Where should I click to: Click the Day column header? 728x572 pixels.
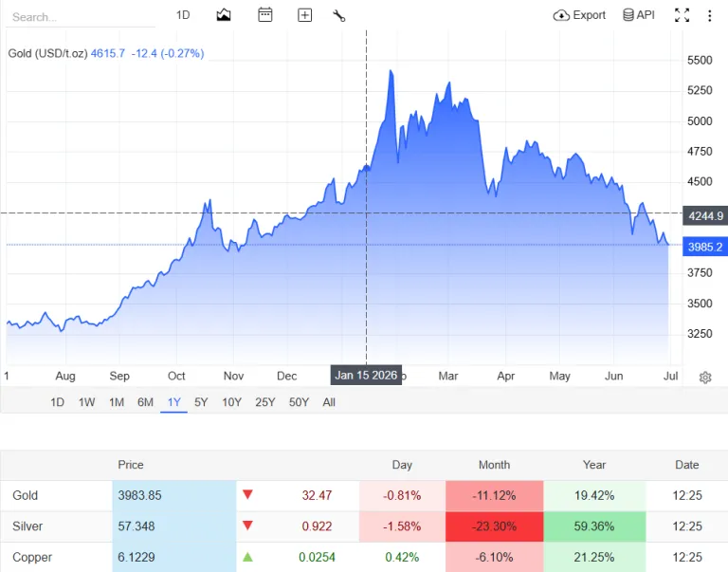pos(402,465)
